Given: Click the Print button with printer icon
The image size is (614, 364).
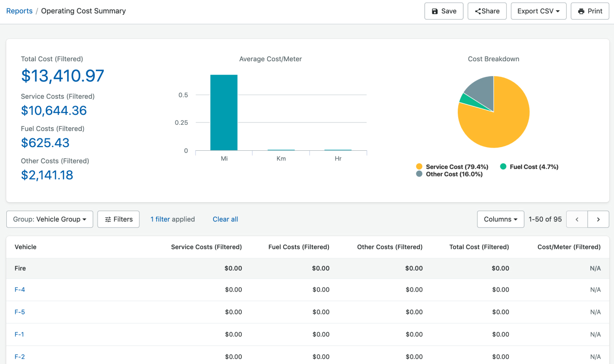Looking at the screenshot, I should (x=590, y=11).
